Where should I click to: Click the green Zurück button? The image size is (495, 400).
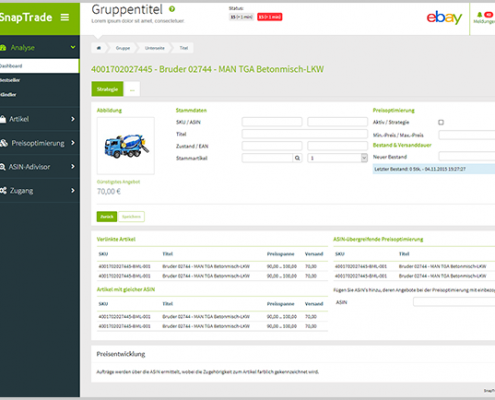[x=107, y=217]
